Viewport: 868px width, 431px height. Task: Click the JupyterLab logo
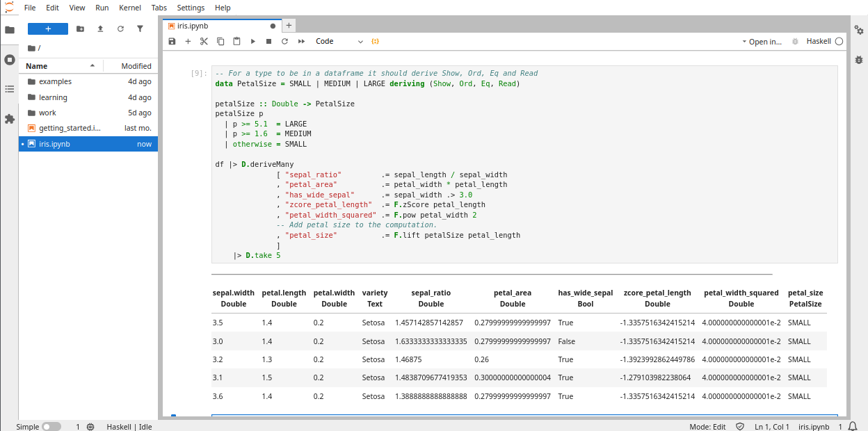tap(9, 7)
